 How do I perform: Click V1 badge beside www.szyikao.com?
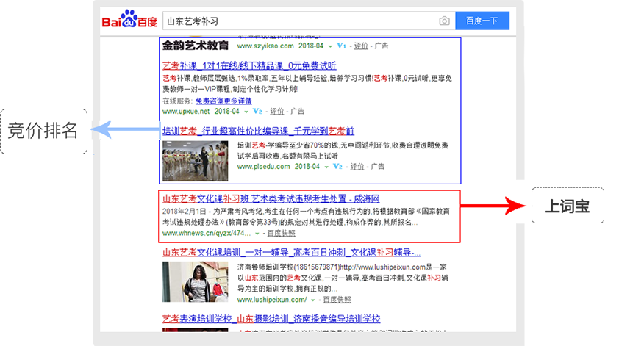point(341,46)
